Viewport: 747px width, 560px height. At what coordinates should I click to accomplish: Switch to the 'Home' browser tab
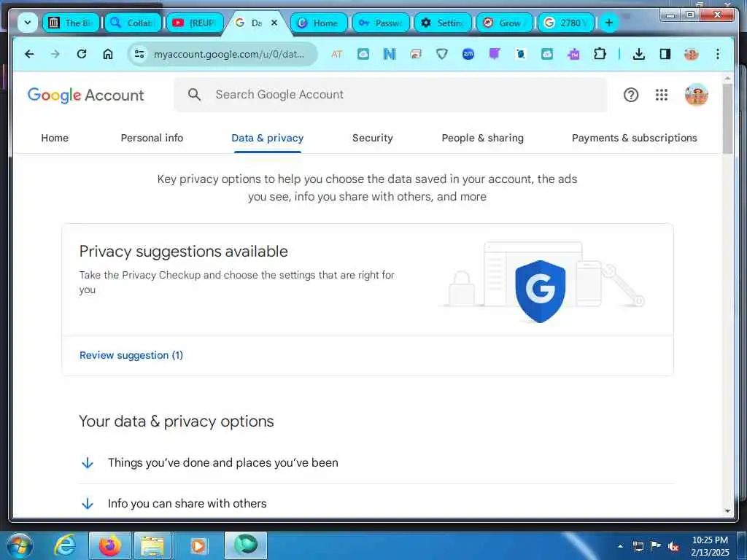point(319,23)
